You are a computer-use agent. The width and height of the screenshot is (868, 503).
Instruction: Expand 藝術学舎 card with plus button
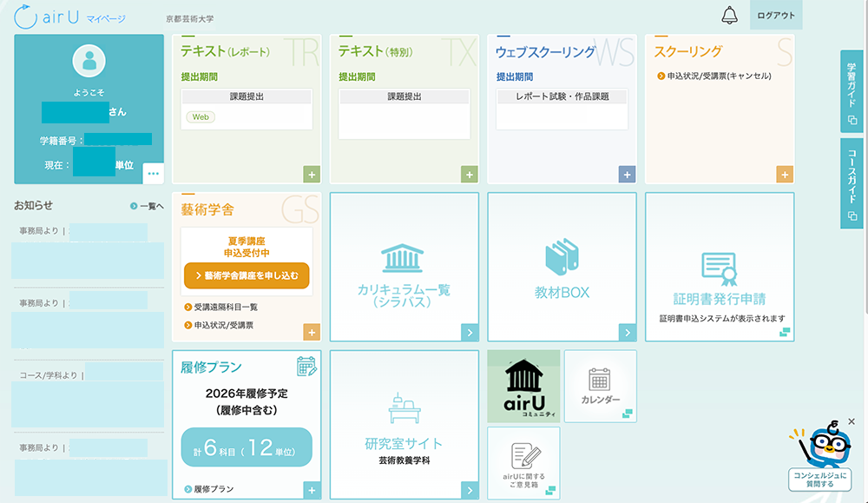(312, 332)
